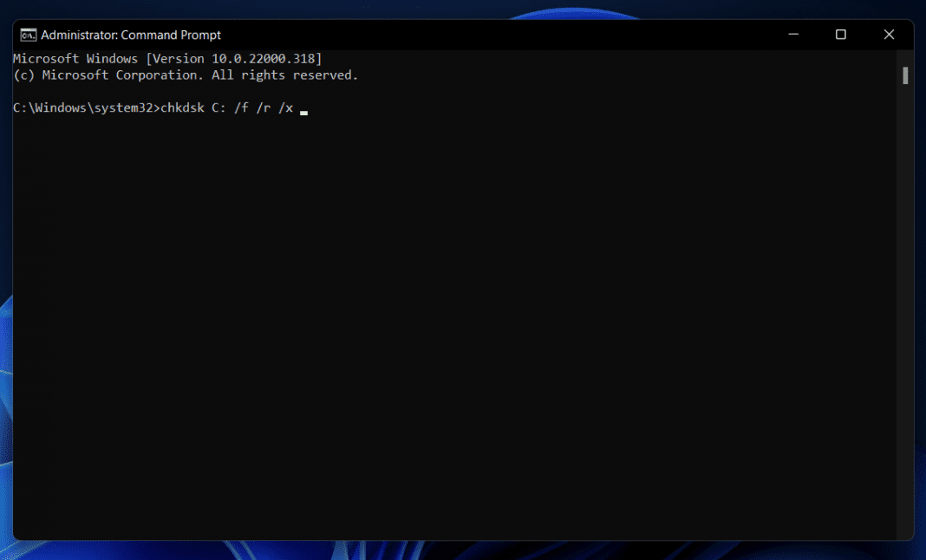Click the '/x' flag at the command end
Image resolution: width=926 pixels, height=560 pixels.
click(286, 107)
